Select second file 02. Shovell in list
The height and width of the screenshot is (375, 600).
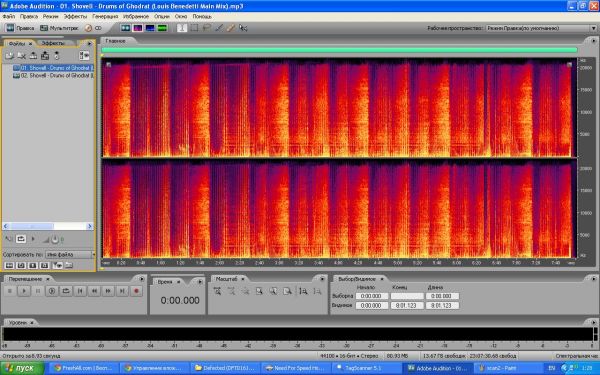[x=53, y=75]
